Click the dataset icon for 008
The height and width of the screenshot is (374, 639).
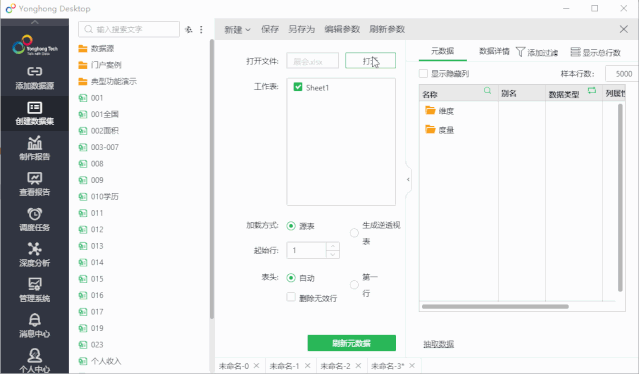[x=83, y=164]
